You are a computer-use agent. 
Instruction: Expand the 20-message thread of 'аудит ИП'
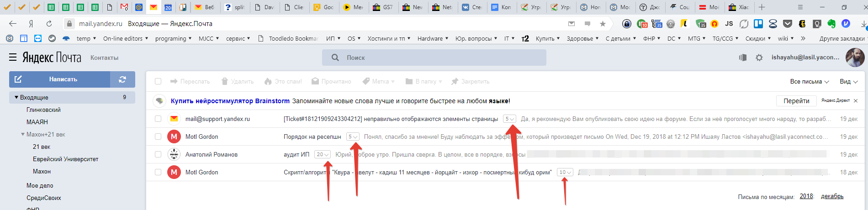(x=323, y=154)
